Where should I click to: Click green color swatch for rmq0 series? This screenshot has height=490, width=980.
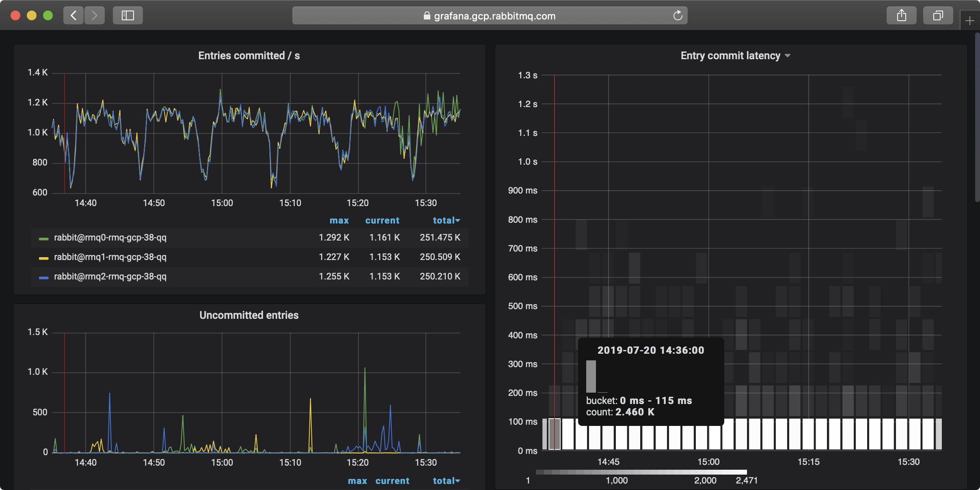(x=43, y=239)
